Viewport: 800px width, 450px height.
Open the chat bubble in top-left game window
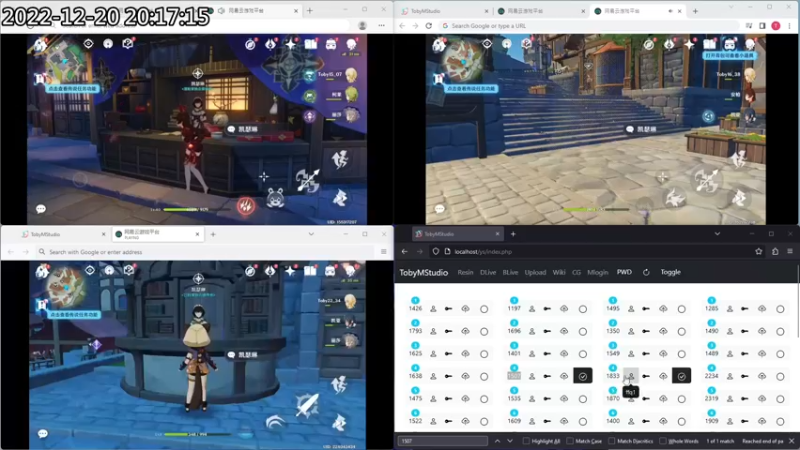[41, 209]
